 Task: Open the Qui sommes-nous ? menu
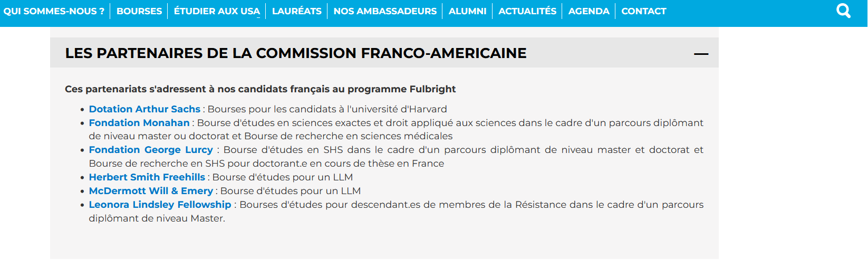point(54,11)
